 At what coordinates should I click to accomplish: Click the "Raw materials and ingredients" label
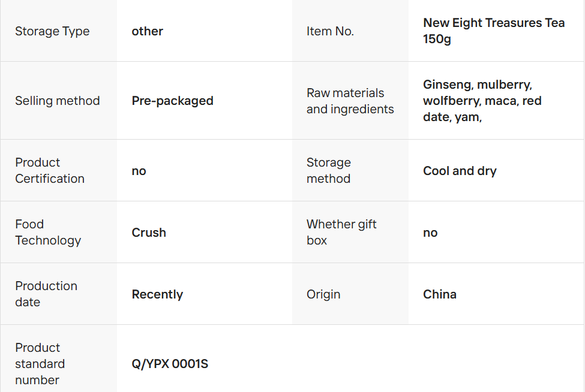350,101
